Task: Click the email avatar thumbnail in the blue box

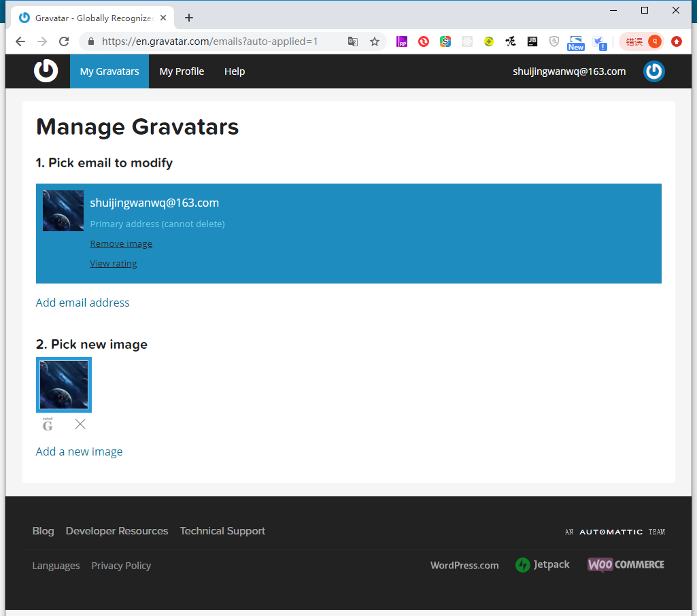Action: tap(63, 211)
